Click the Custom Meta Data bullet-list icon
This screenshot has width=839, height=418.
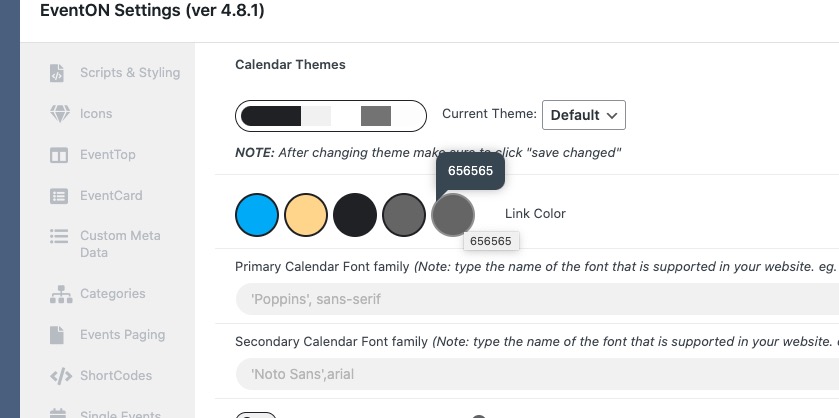[x=59, y=236]
